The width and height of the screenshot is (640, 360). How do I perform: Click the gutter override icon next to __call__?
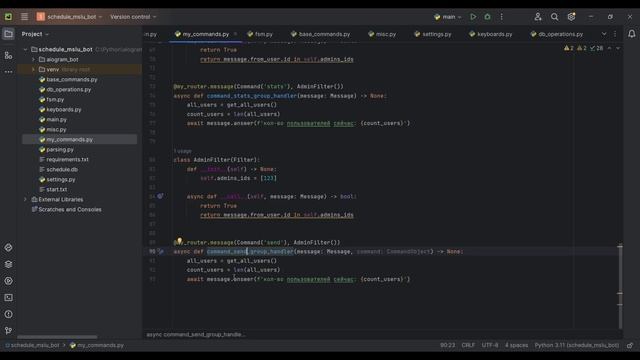pyautogui.click(x=160, y=196)
